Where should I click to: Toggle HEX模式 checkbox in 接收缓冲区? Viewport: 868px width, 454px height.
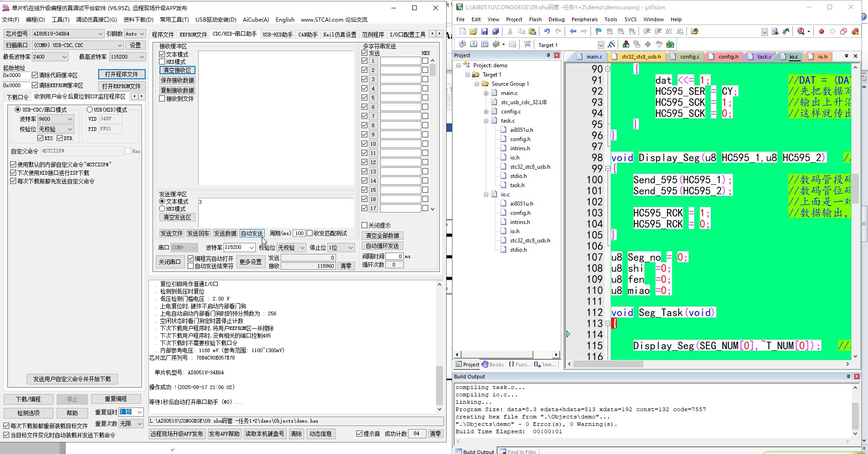click(162, 62)
